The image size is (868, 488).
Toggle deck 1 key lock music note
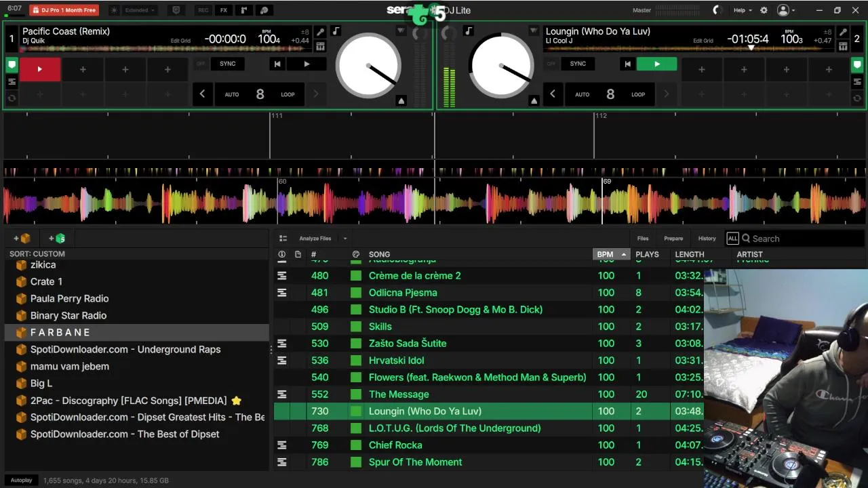point(336,32)
